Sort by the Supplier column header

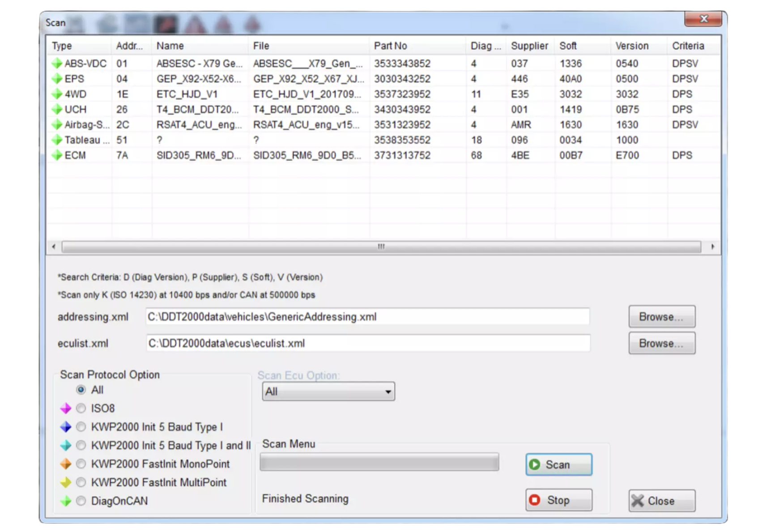pyautogui.click(x=531, y=46)
